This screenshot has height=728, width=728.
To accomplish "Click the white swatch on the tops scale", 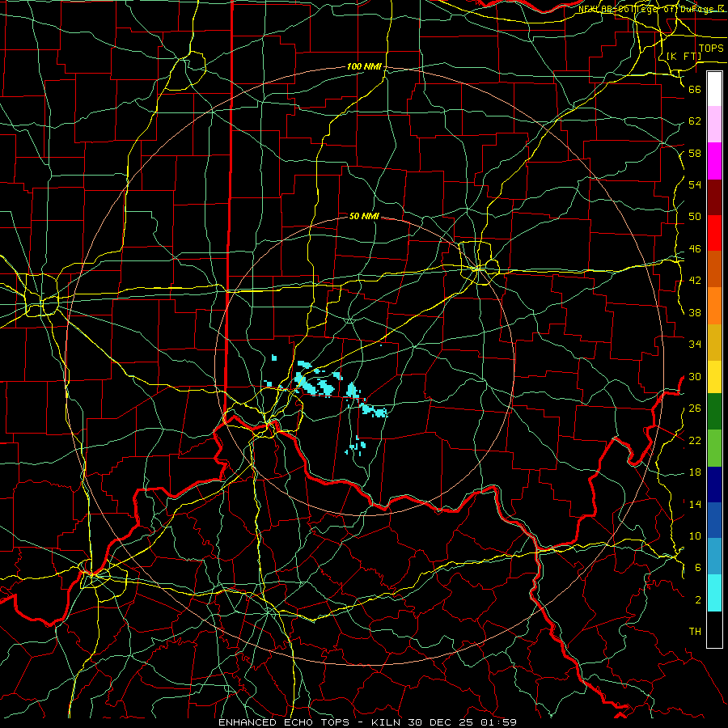I will (714, 89).
